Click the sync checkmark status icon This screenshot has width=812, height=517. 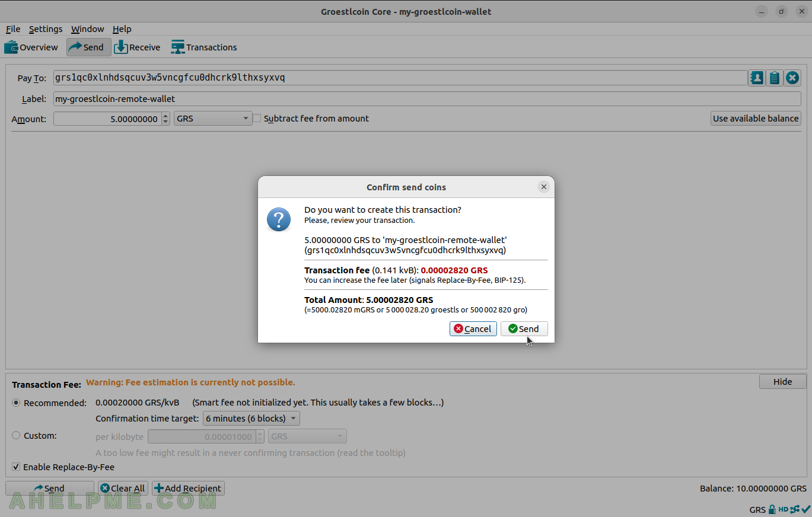805,509
